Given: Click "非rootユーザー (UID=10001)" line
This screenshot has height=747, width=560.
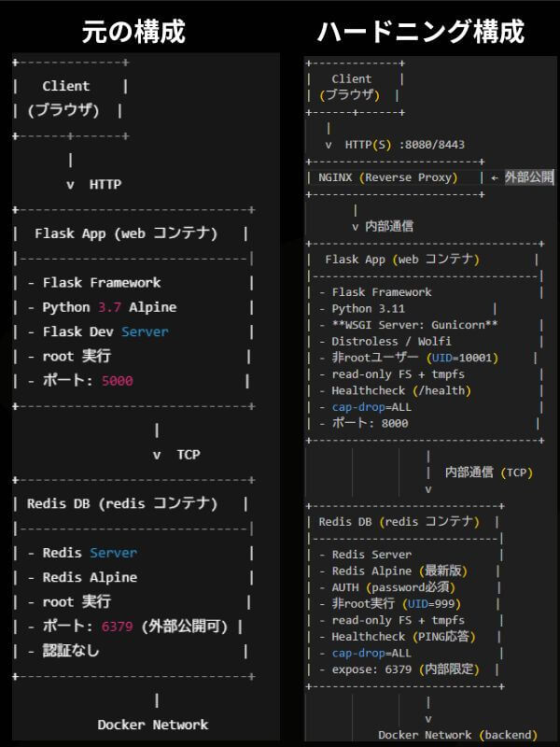Looking at the screenshot, I should [414, 358].
